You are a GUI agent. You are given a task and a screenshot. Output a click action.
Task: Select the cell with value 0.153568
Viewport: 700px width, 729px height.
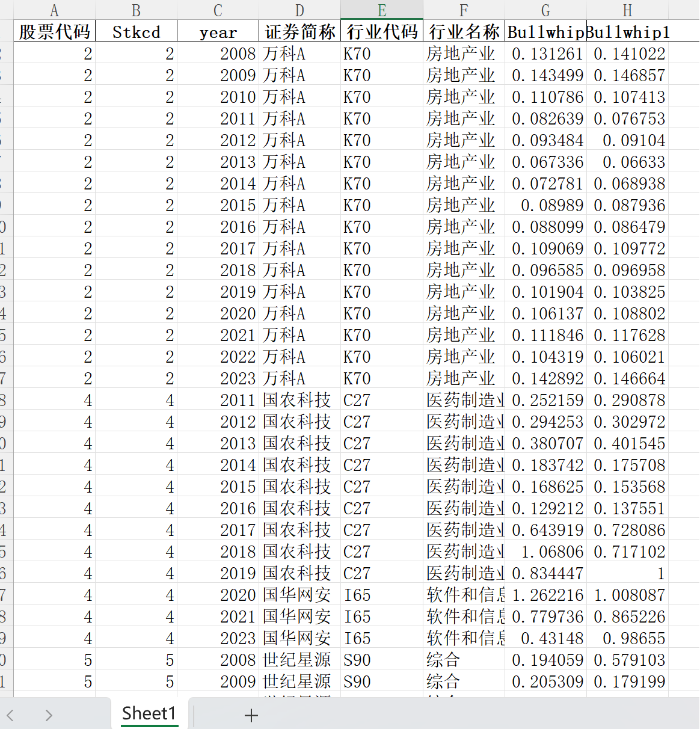627,487
